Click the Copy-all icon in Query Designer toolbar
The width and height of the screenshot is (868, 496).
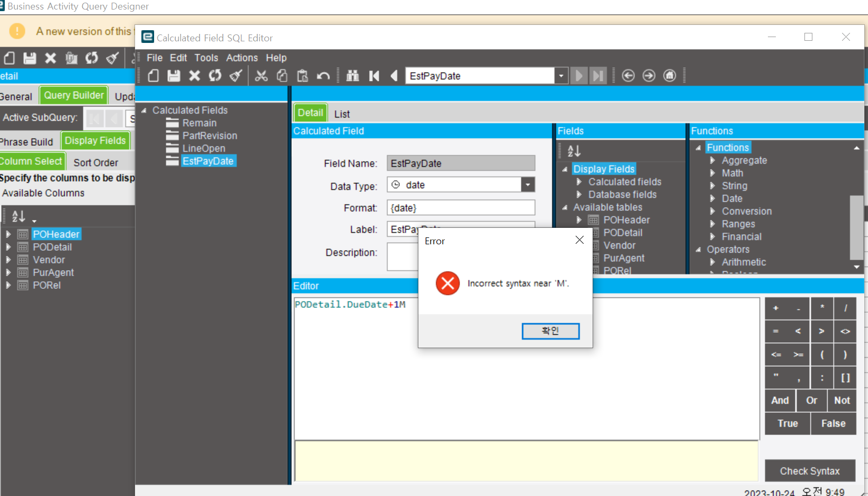click(71, 58)
